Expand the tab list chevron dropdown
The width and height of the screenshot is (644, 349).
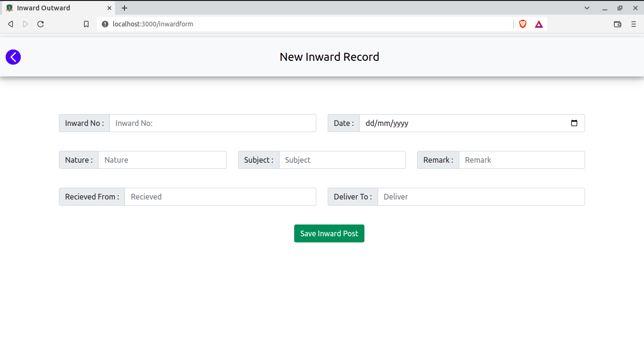point(586,8)
